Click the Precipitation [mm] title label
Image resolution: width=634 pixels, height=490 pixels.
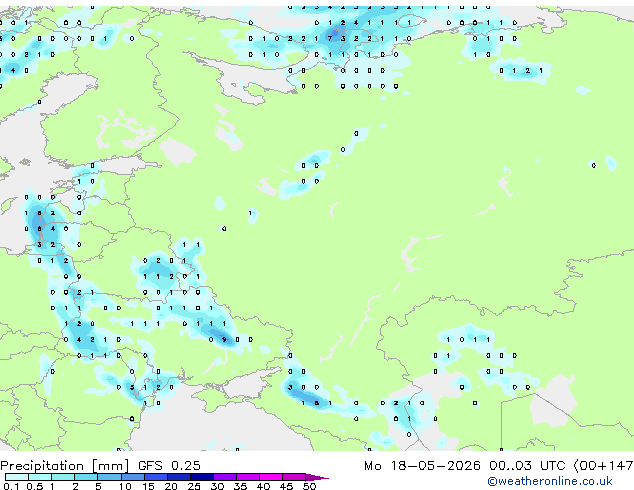point(65,466)
